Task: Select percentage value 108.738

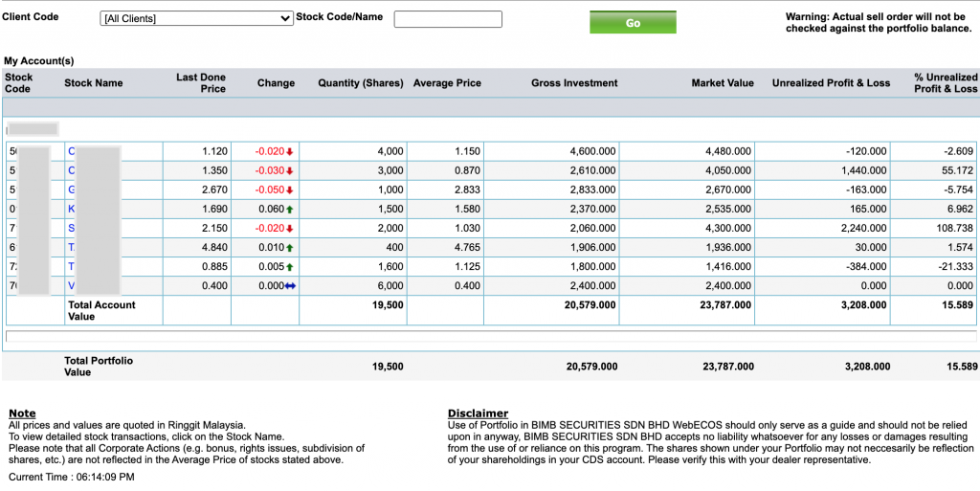Action: [956, 229]
